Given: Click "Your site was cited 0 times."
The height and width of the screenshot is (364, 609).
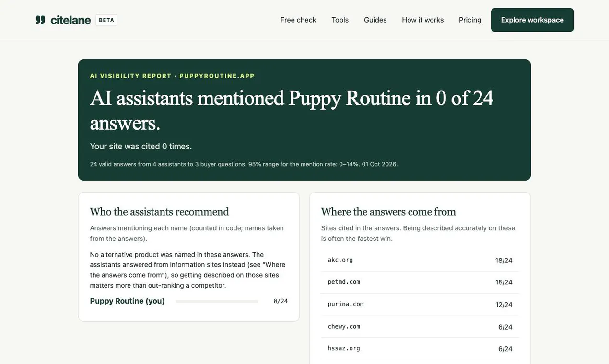Looking at the screenshot, I should click(141, 146).
